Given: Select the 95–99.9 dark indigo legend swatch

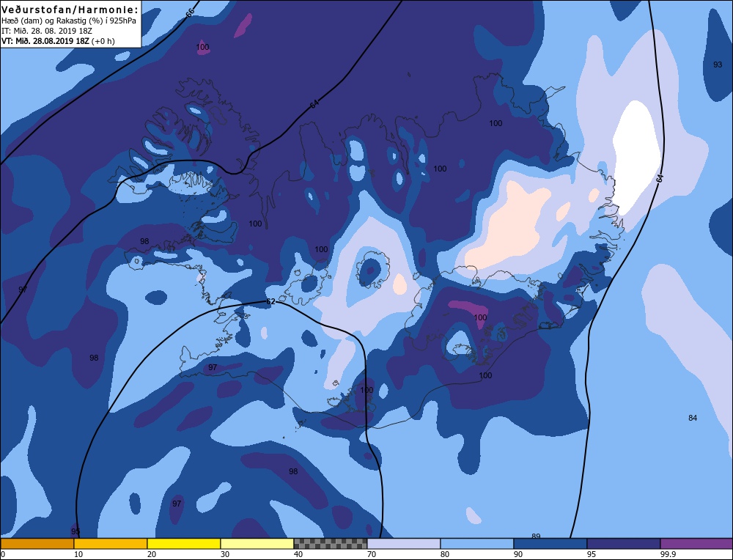Looking at the screenshot, I should coord(624,544).
